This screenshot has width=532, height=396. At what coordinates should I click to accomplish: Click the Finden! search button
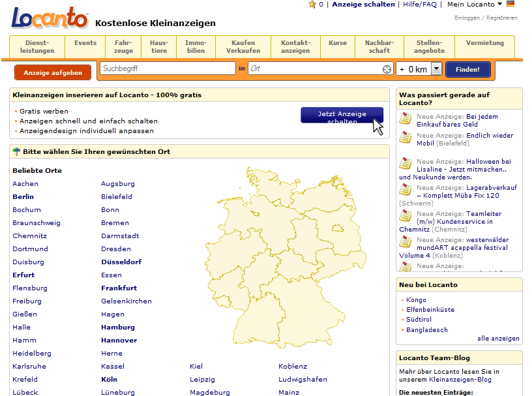click(468, 70)
